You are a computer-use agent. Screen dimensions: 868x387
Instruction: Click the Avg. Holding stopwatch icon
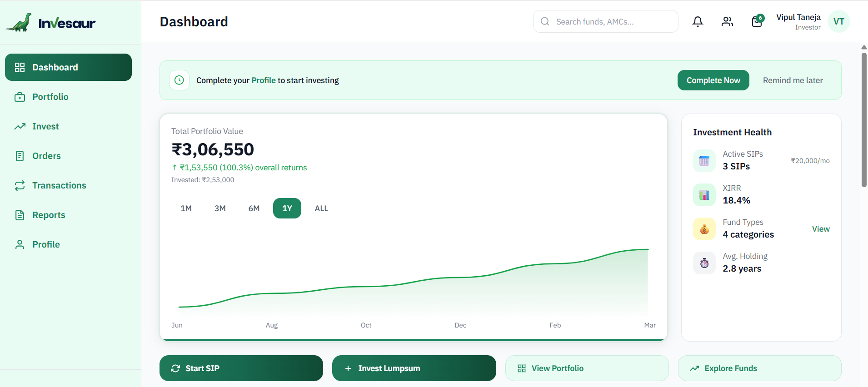point(704,263)
